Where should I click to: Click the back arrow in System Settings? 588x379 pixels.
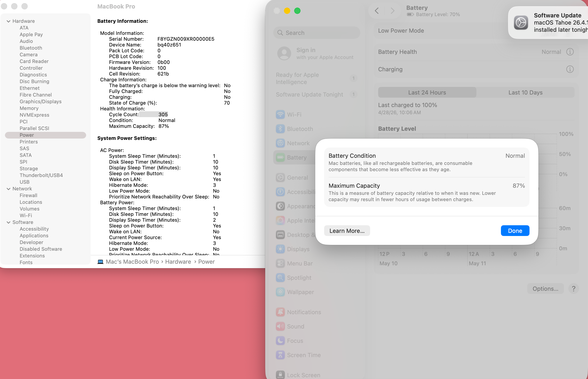pos(377,11)
